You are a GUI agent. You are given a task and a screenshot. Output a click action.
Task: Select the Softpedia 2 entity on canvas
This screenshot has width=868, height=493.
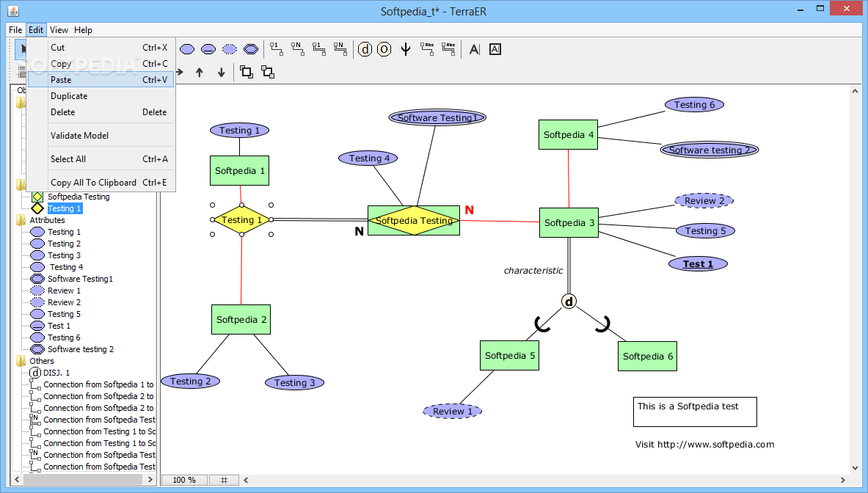coord(241,320)
